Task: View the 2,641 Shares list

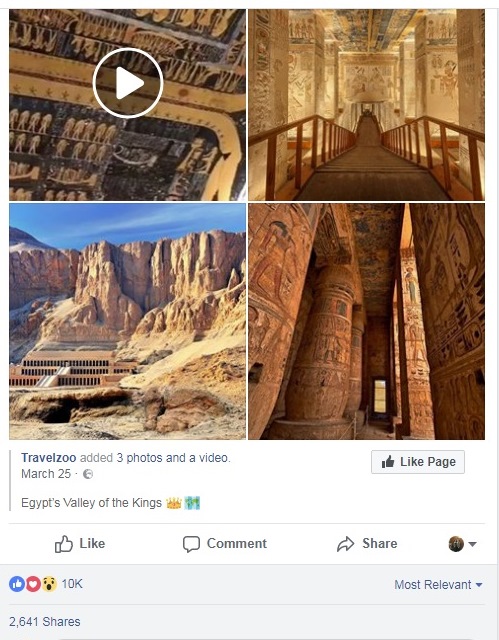Action: pyautogui.click(x=44, y=622)
